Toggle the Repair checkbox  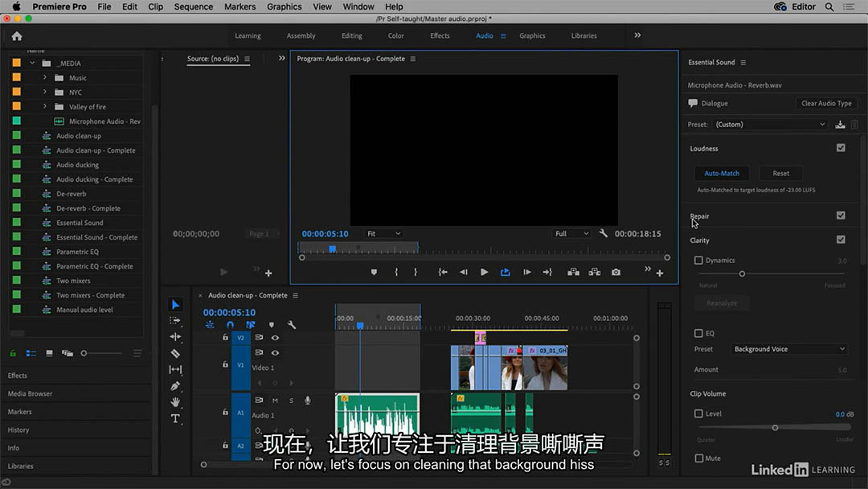pyautogui.click(x=841, y=216)
